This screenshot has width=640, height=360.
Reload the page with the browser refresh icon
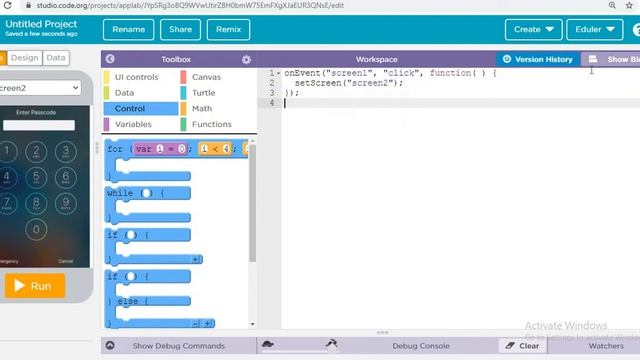[7, 5]
